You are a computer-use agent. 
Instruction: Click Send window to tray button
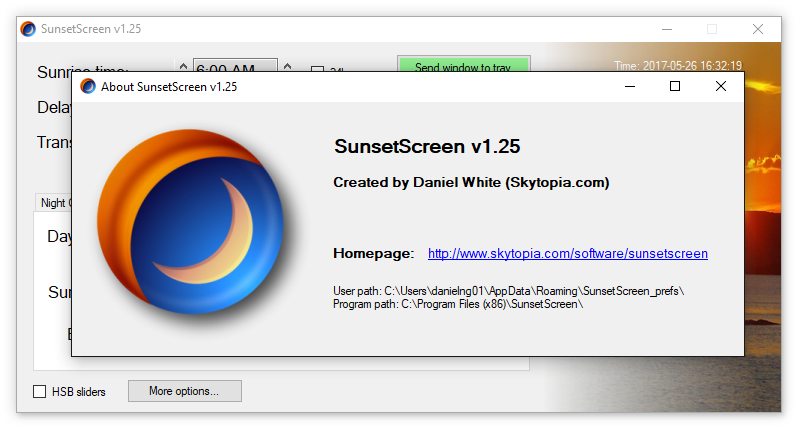[463, 64]
